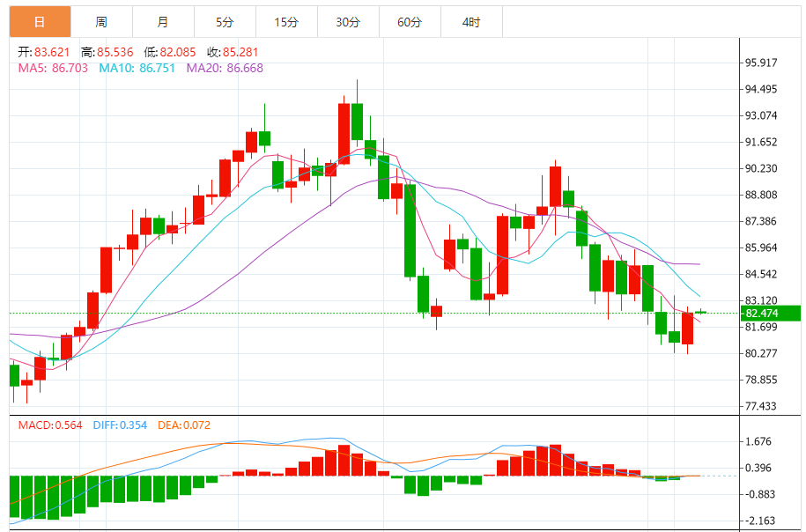Click the latest small green candle at far right
The image size is (806, 532).
click(700, 312)
